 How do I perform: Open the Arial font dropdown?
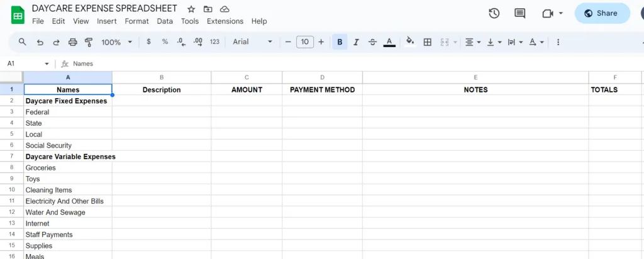[x=252, y=42]
